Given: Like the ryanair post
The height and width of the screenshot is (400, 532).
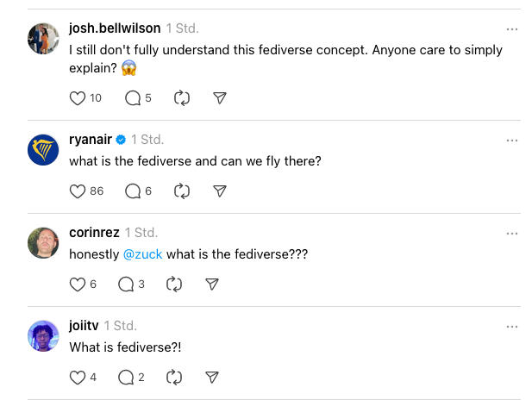Looking at the screenshot, I should click(x=78, y=191).
